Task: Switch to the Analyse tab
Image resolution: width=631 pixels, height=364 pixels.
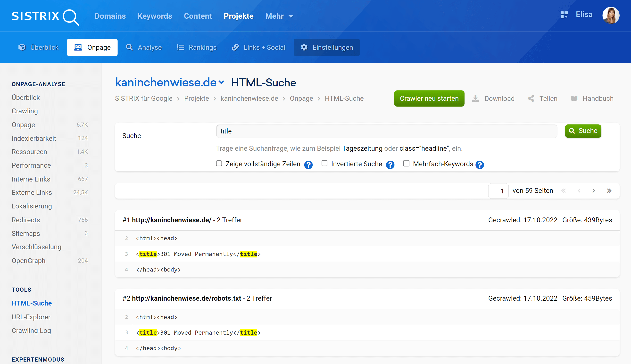Action: 144,47
